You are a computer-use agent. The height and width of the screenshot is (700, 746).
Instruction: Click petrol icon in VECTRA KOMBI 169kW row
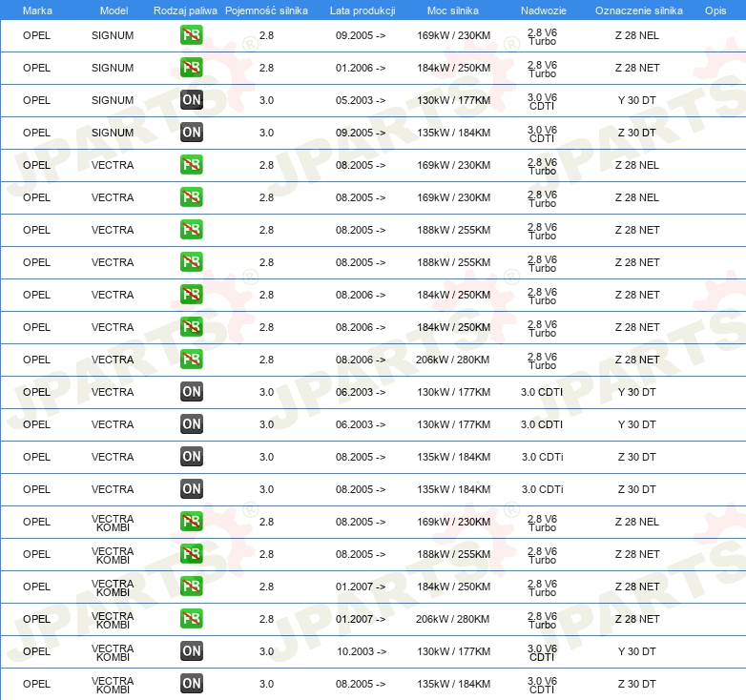(x=191, y=522)
